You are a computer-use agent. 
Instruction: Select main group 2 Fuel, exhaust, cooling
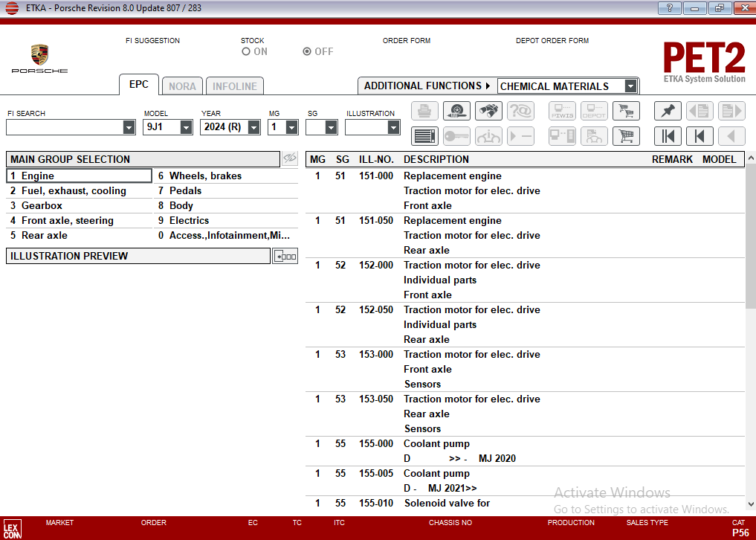click(x=79, y=190)
